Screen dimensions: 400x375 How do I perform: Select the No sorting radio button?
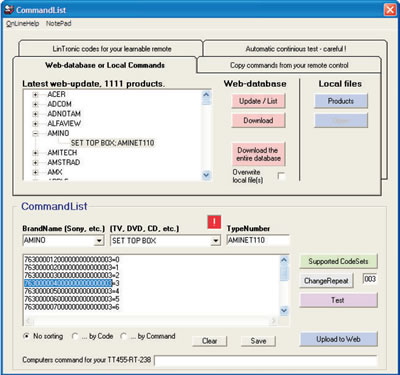click(27, 336)
